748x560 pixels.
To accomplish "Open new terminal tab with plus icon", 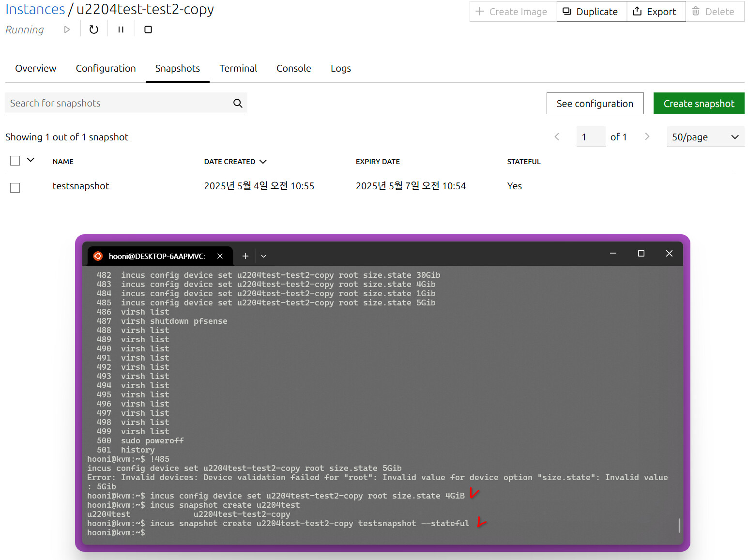I will [245, 256].
